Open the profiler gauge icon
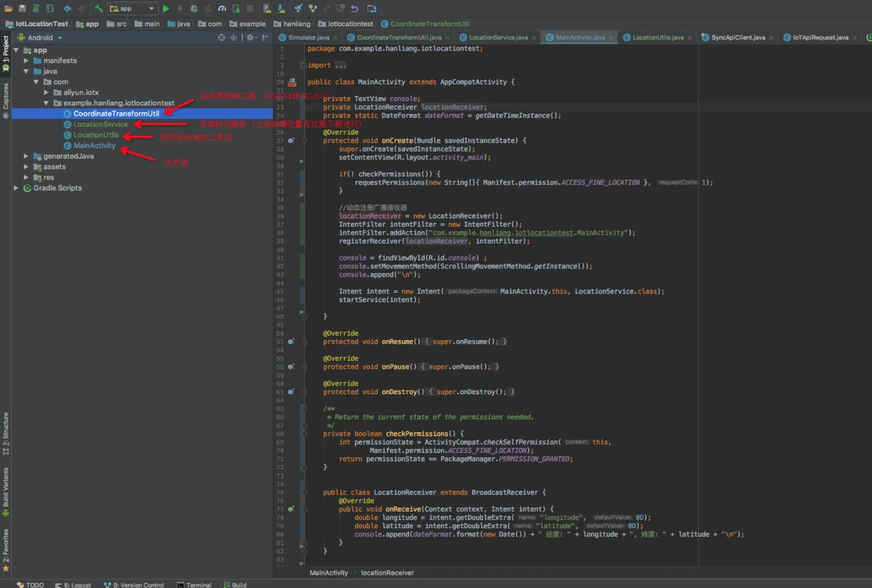Screen dimensions: 872x588 (x=222, y=9)
